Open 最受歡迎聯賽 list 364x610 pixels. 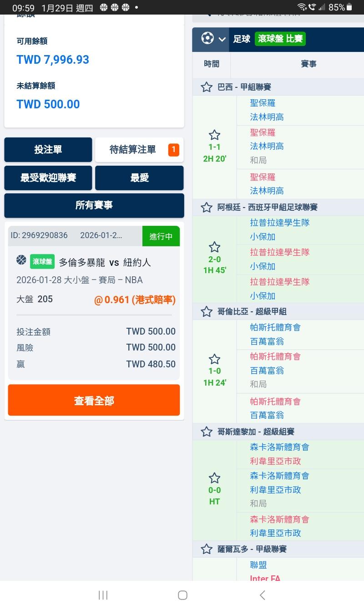click(x=48, y=178)
